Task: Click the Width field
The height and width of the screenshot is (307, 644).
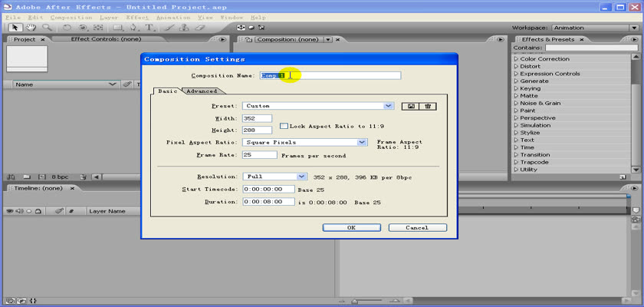Action: point(257,118)
